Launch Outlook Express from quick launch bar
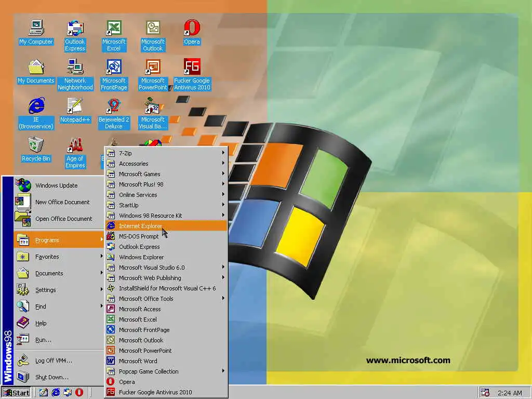532x399 pixels. tap(67, 392)
